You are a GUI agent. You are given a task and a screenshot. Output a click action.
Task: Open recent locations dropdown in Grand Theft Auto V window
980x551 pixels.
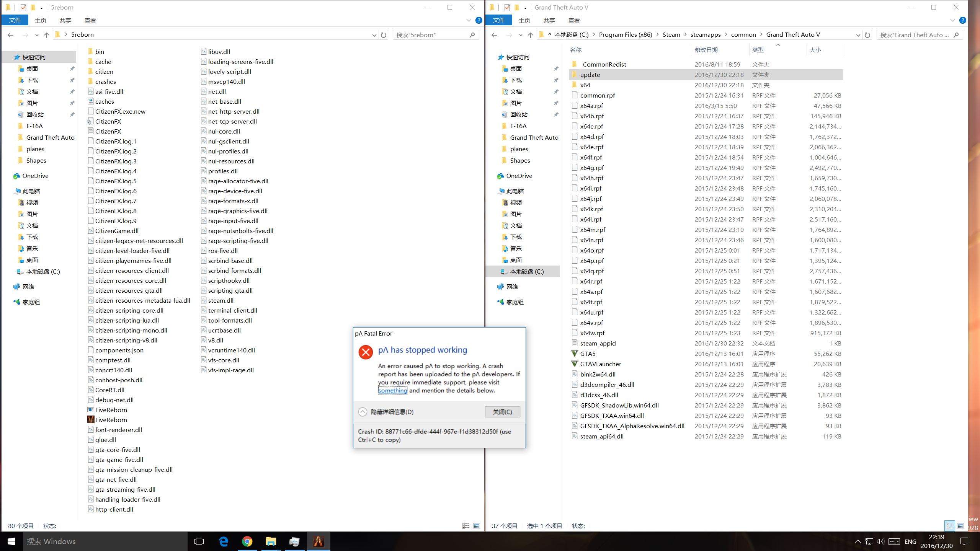click(x=521, y=35)
